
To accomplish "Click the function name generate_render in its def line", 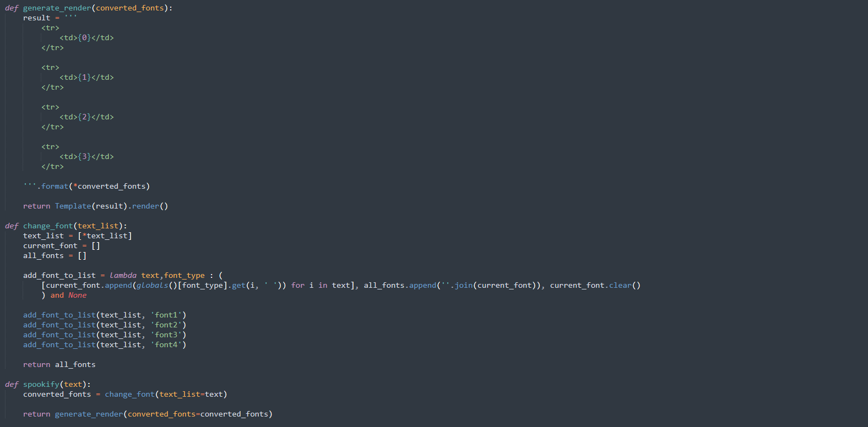I will click(x=57, y=8).
